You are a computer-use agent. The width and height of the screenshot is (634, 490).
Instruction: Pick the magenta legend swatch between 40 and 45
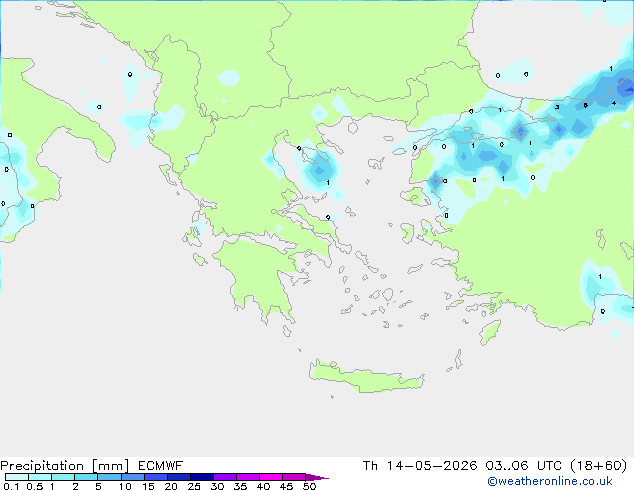[271, 477]
